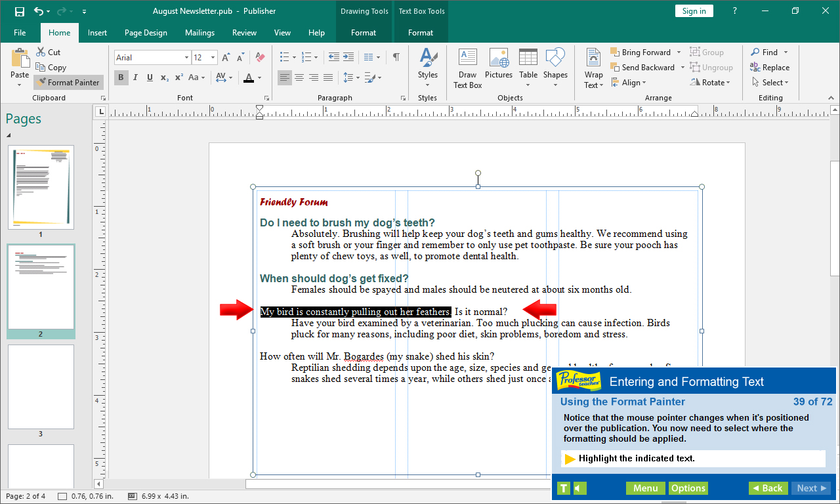The width and height of the screenshot is (840, 504).
Task: Select the Draw Text Box tool
Action: pos(467,68)
